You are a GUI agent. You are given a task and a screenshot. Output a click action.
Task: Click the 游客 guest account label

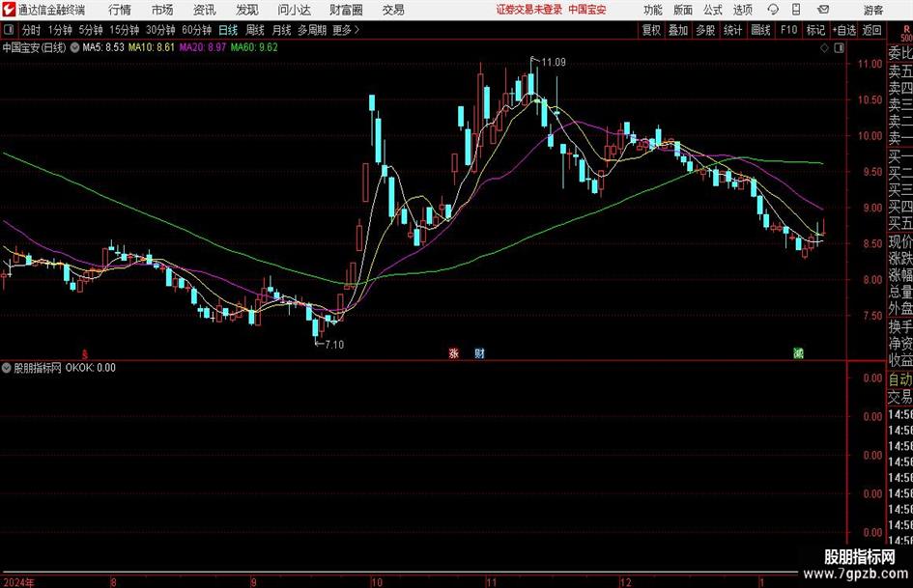pyautogui.click(x=873, y=10)
